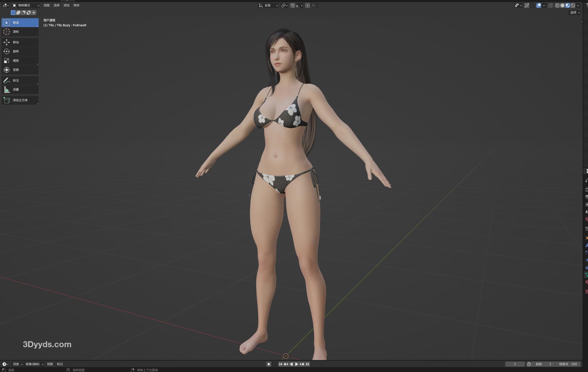Select the Annotate (标注) tool

pyautogui.click(x=20, y=80)
